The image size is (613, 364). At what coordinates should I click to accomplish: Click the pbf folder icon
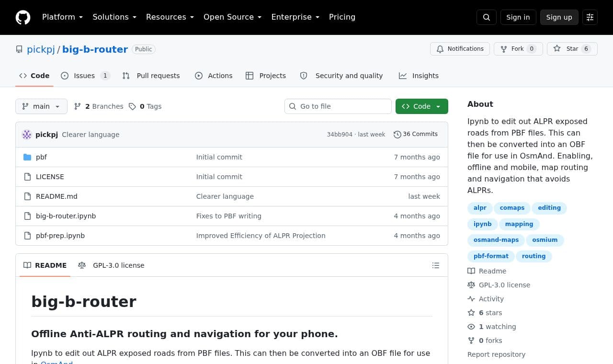[27, 157]
